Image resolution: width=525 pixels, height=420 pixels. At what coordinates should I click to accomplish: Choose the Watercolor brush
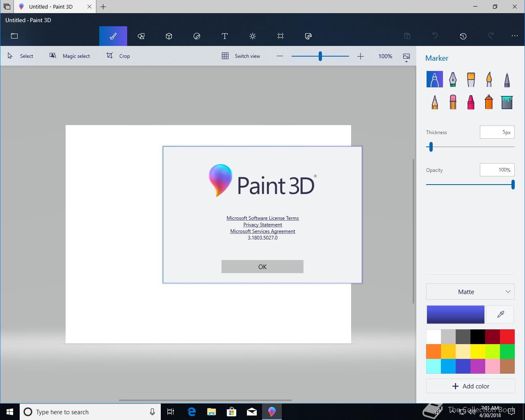(x=488, y=79)
